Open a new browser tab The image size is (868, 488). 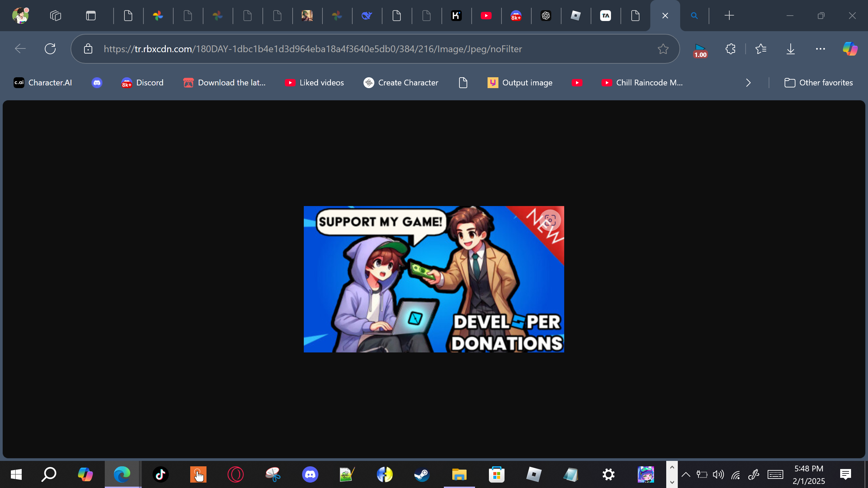(x=729, y=16)
